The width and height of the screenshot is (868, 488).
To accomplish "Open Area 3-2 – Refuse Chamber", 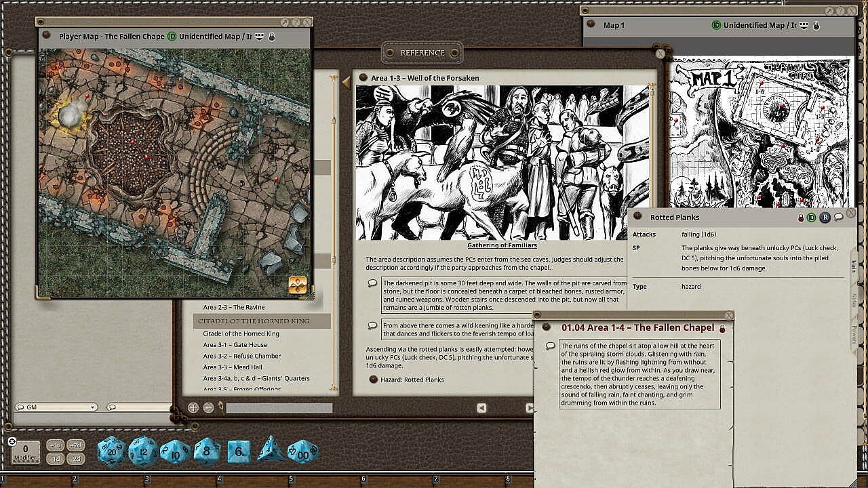I will click(242, 356).
